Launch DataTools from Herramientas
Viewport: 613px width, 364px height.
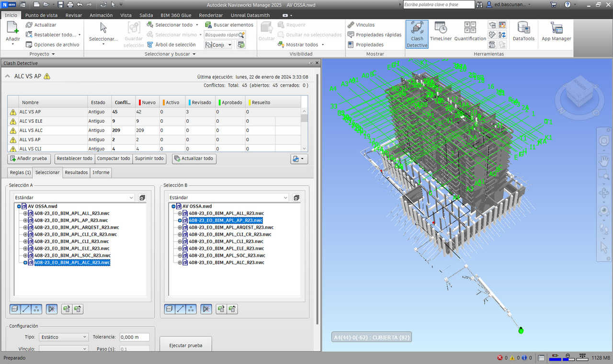(x=523, y=32)
